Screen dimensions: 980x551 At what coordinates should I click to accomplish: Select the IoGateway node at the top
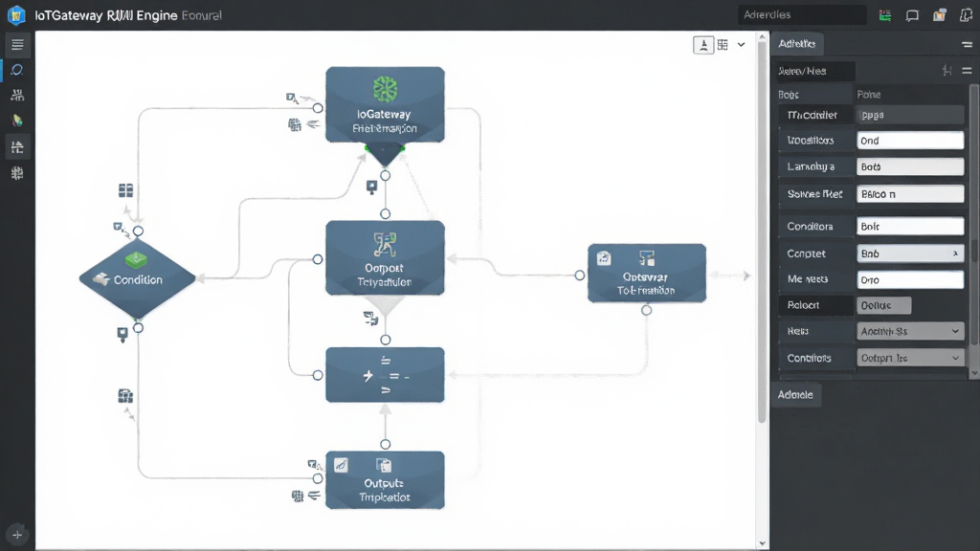(x=385, y=105)
